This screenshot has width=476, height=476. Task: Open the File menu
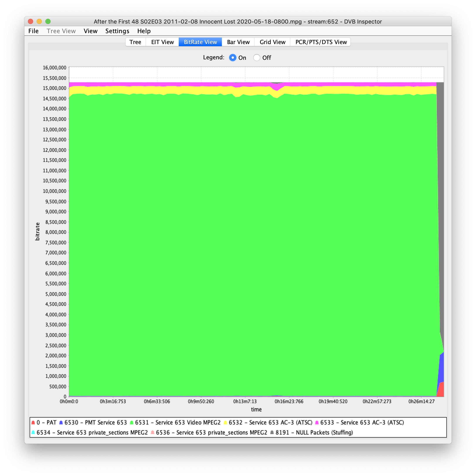coord(34,31)
